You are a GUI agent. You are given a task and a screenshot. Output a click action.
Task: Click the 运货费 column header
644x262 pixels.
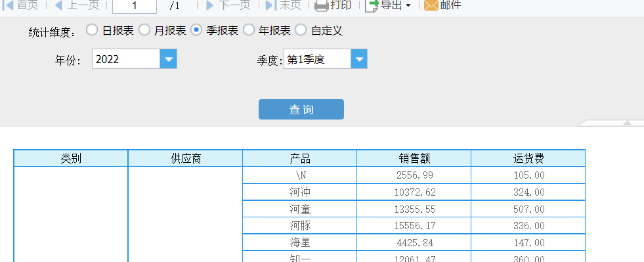tap(528, 158)
